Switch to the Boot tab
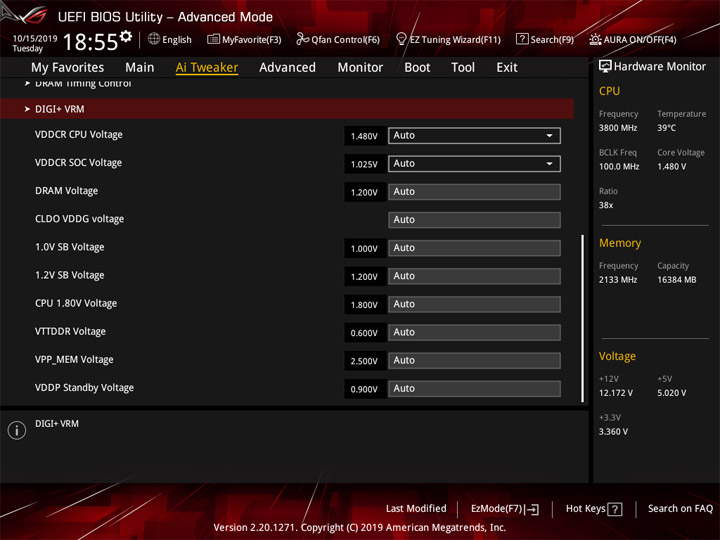 417,68
